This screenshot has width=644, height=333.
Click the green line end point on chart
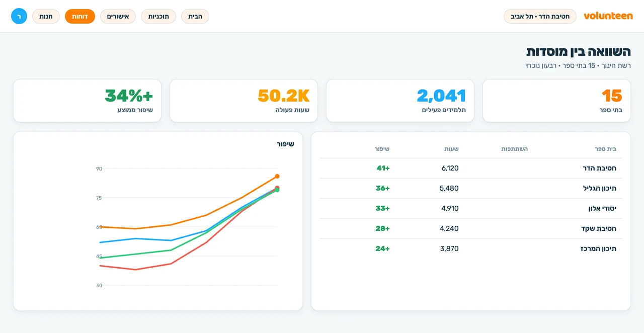277,190
